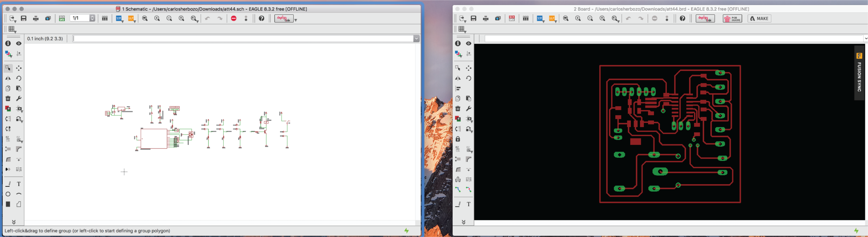The height and width of the screenshot is (237, 868).
Task: Click the SCH/BRD switch icon in schematic window
Action: [x=62, y=19]
